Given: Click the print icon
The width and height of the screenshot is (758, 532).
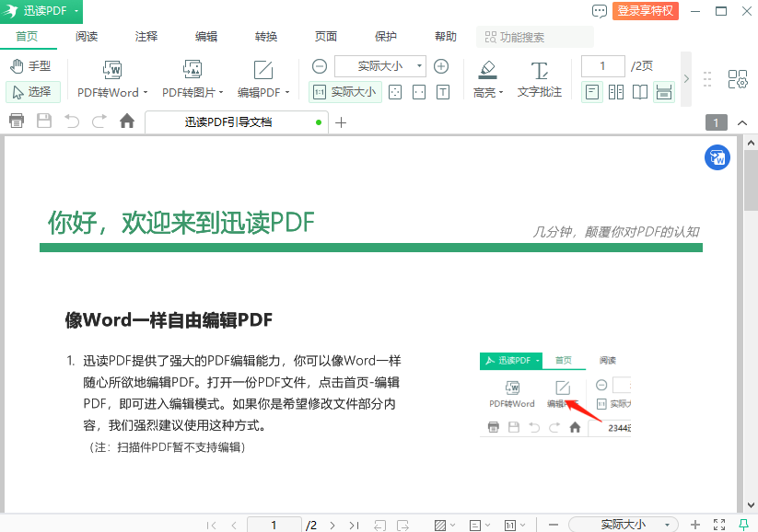Looking at the screenshot, I should [17, 121].
